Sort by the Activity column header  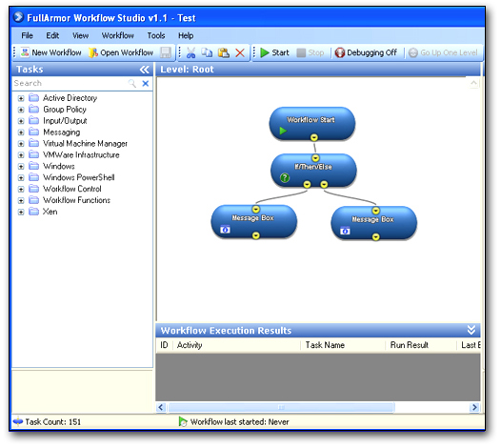[237, 345]
